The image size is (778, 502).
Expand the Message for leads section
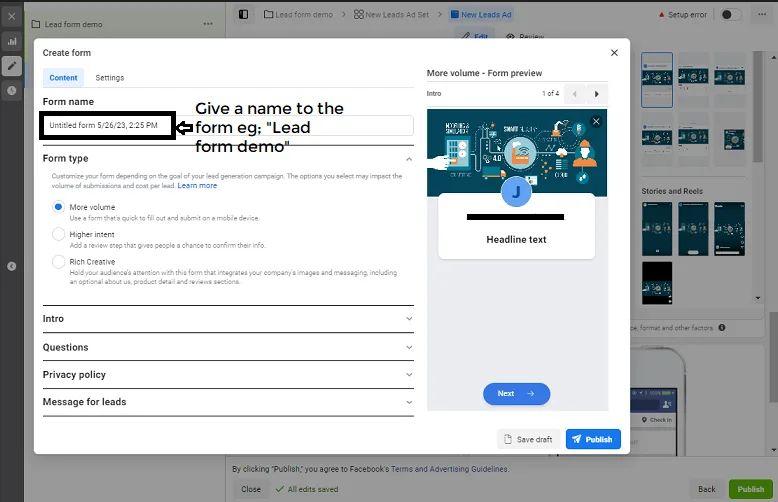click(228, 402)
